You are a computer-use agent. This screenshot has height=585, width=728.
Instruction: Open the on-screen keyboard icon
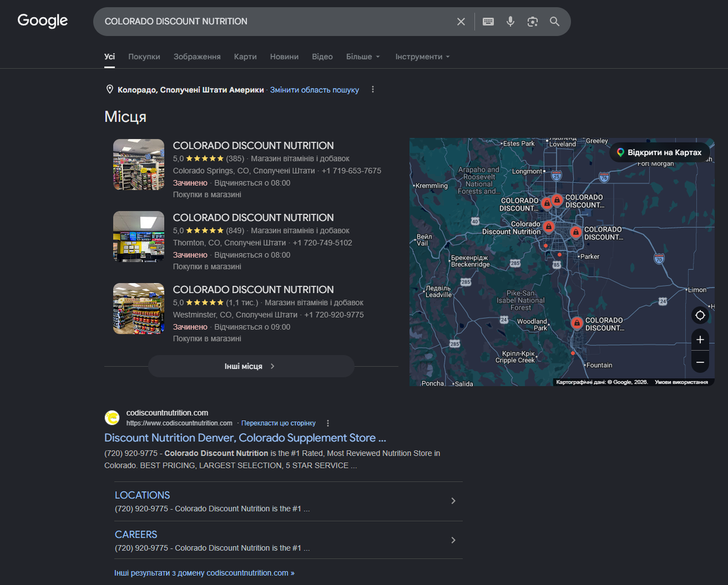point(488,21)
